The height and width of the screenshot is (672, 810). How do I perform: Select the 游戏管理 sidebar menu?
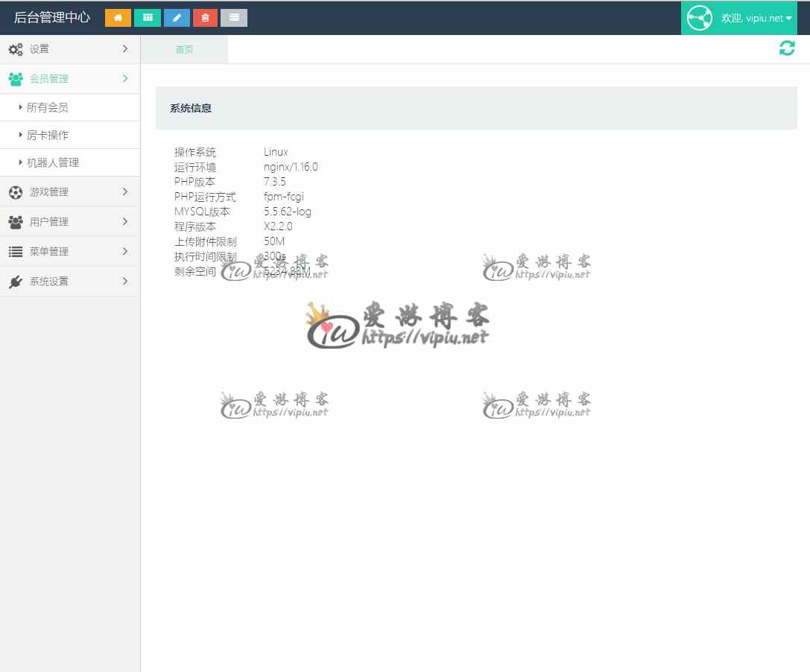[x=70, y=192]
